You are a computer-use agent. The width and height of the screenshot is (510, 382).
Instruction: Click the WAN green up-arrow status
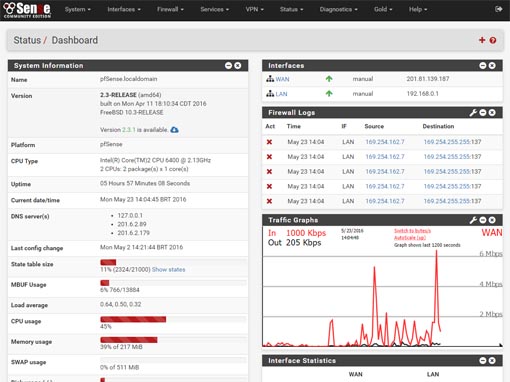[x=329, y=79]
